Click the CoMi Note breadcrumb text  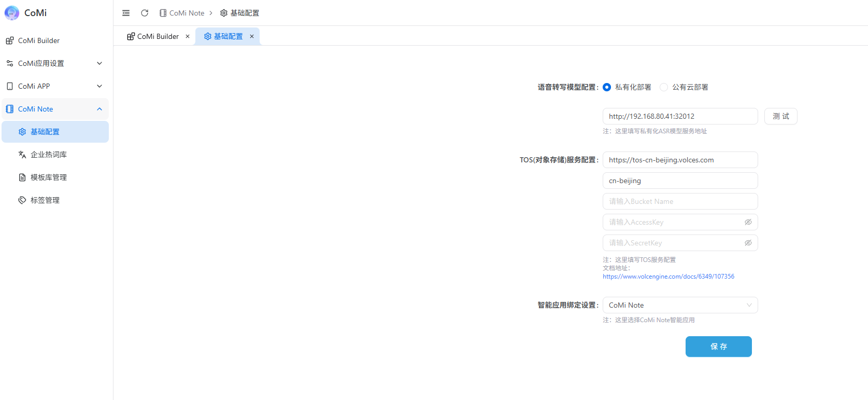coord(187,13)
